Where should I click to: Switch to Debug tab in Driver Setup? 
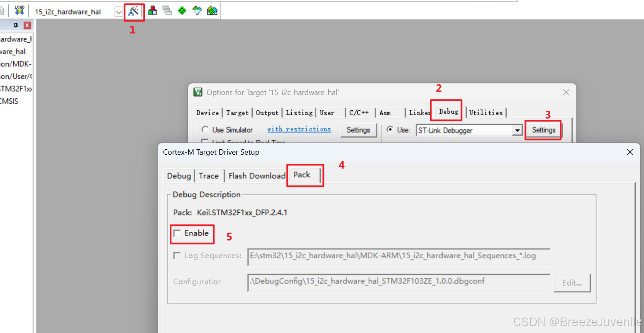click(x=179, y=176)
